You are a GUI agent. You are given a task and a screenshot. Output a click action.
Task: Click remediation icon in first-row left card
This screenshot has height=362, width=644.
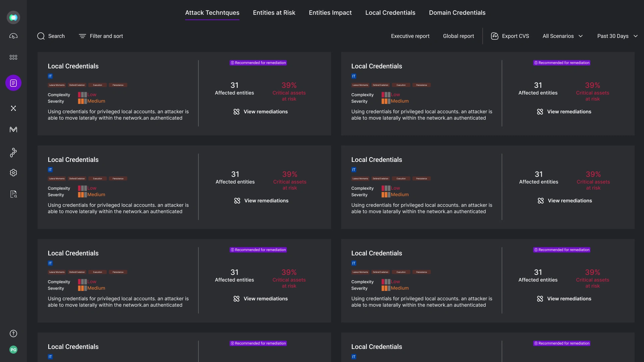tap(236, 112)
